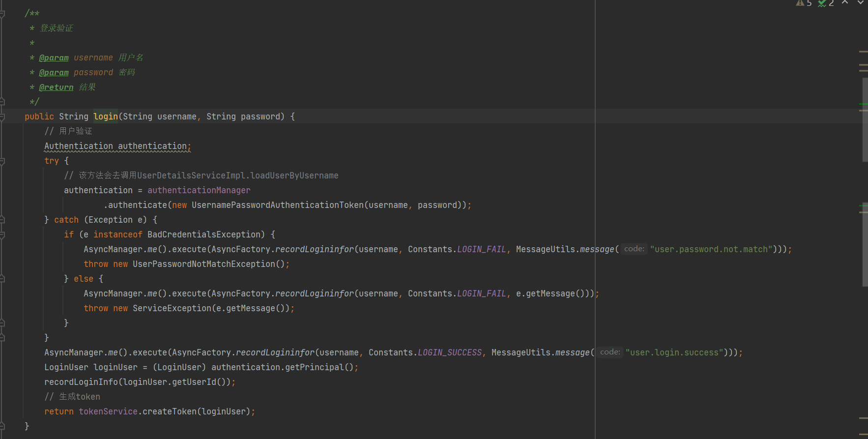Collapse the catch block fold marker
The width and height of the screenshot is (868, 439).
[x=2, y=220]
